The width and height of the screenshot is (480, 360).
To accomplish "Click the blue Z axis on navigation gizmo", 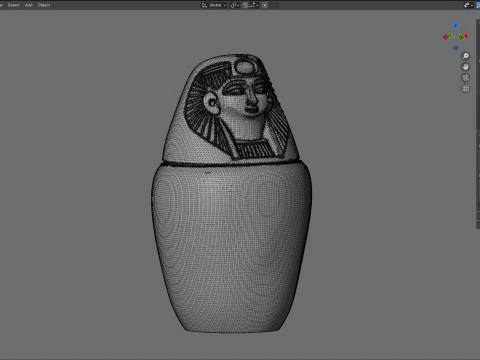I will pos(455,25).
